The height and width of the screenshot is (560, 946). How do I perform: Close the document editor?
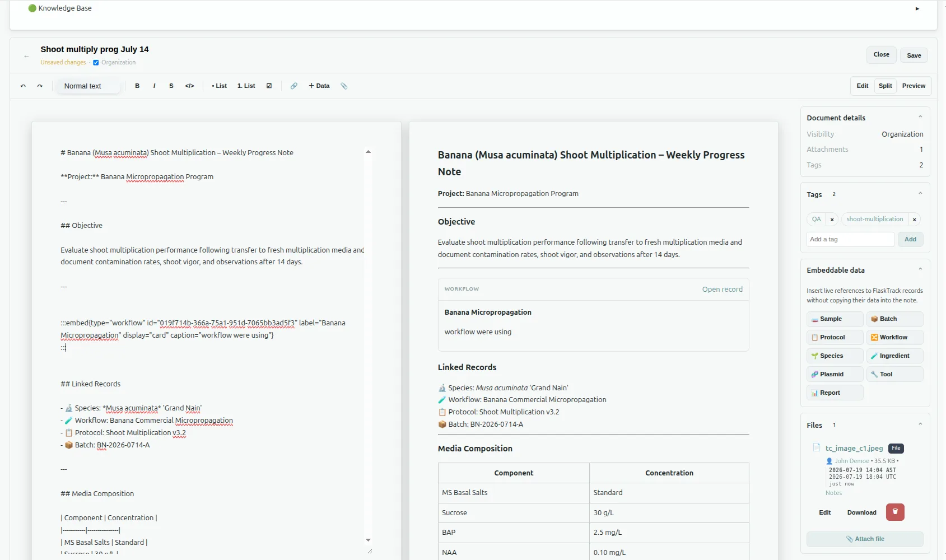pos(881,55)
